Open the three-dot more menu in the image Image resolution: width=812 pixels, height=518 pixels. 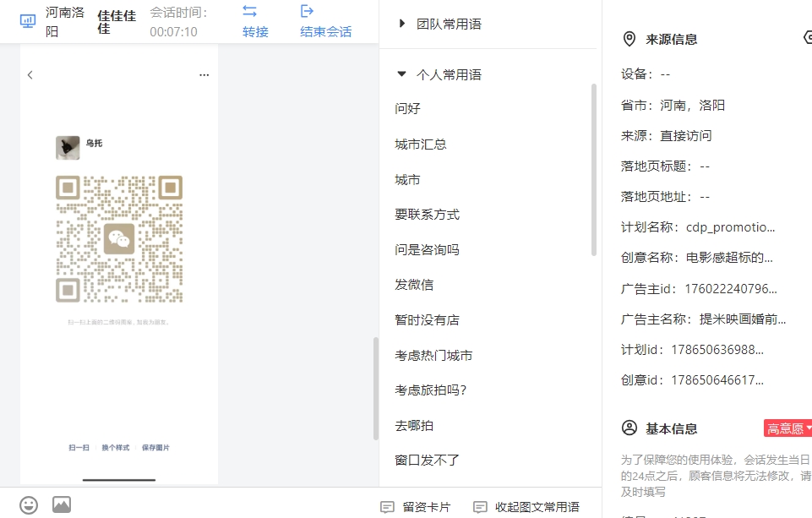tap(204, 75)
